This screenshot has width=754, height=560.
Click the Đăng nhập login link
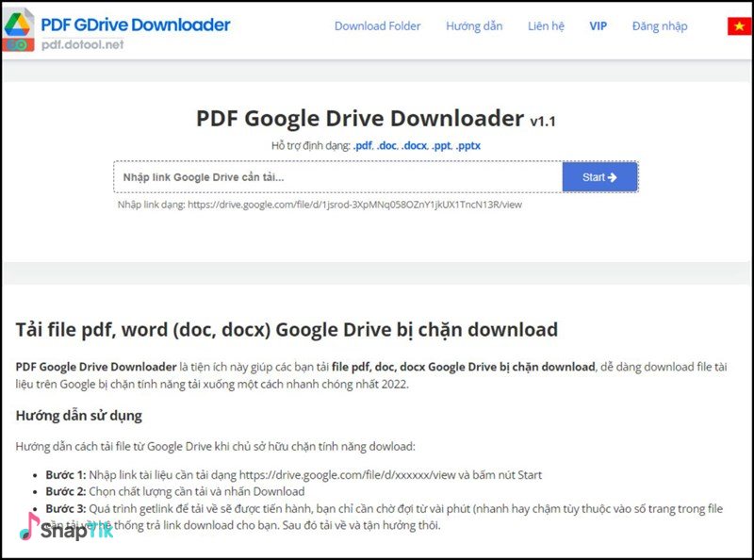[x=660, y=26]
